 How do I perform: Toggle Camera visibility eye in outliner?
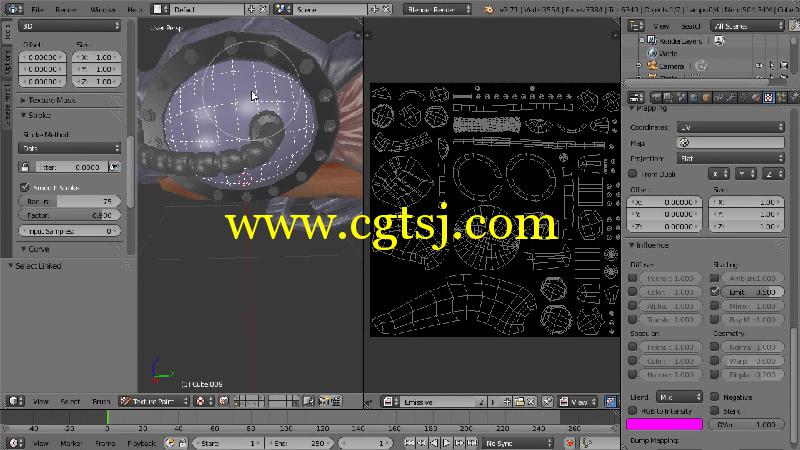point(759,66)
